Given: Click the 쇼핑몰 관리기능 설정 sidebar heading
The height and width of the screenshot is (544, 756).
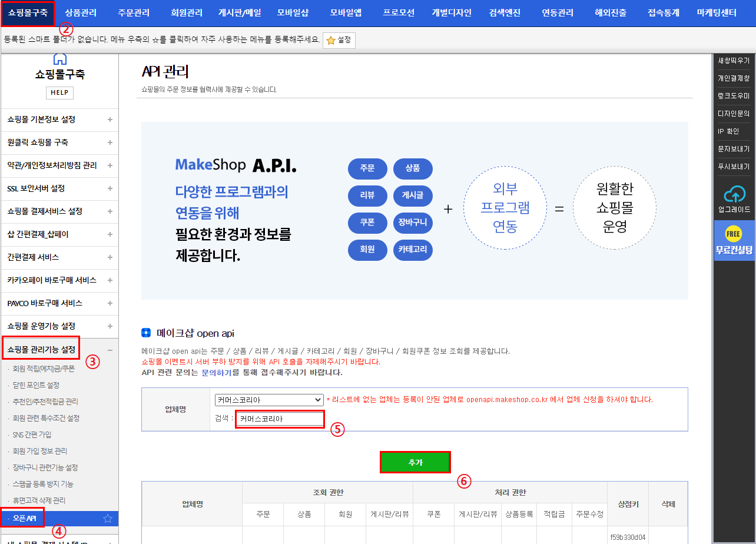Looking at the screenshot, I should coord(41,350).
